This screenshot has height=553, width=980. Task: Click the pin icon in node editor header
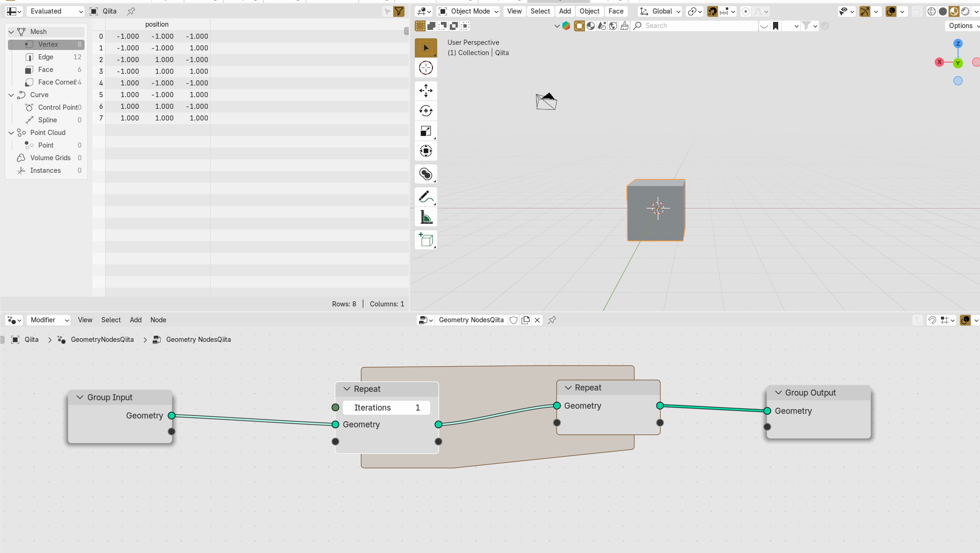click(552, 320)
